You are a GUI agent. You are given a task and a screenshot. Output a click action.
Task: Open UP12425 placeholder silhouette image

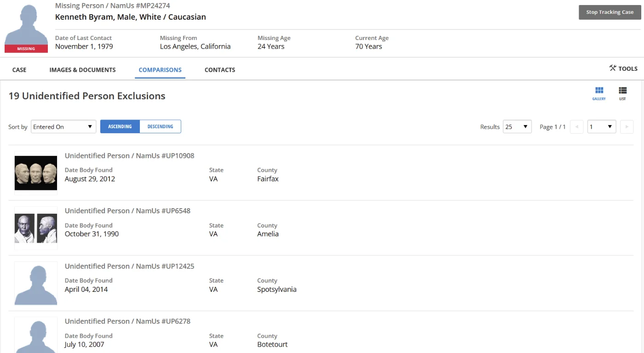pyautogui.click(x=36, y=283)
